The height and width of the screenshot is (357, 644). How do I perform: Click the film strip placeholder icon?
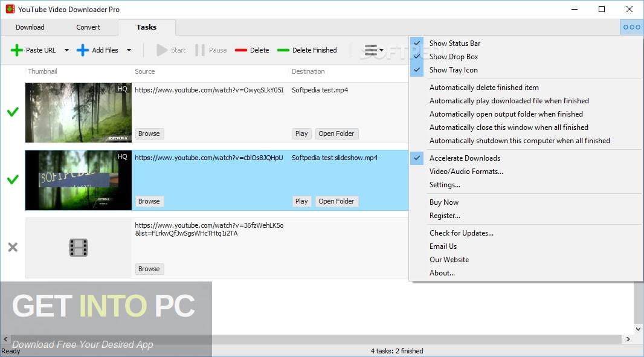pos(79,248)
